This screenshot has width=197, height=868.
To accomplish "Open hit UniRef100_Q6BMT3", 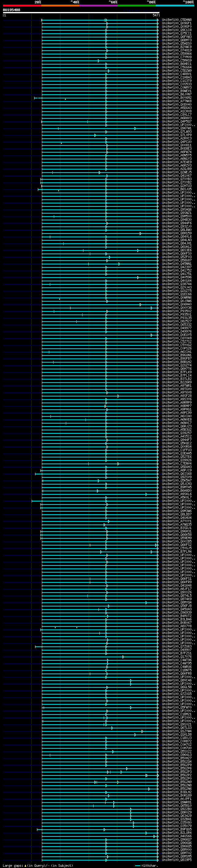I will 177,40.
